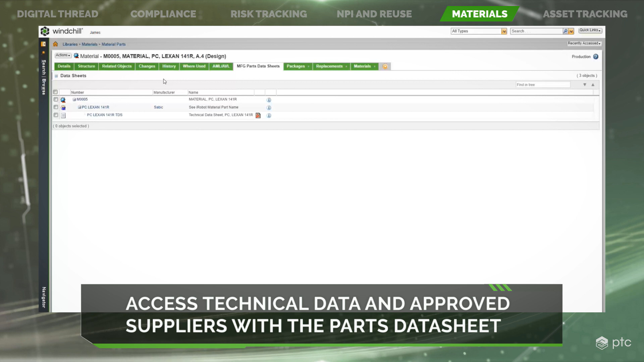Click the search magnifier icon
Viewport: 644px width, 362px height.
pyautogui.click(x=565, y=31)
